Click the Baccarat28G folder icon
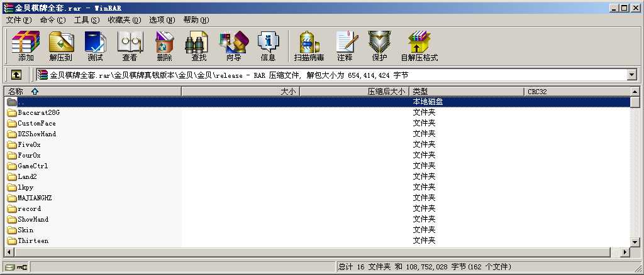 (x=11, y=113)
